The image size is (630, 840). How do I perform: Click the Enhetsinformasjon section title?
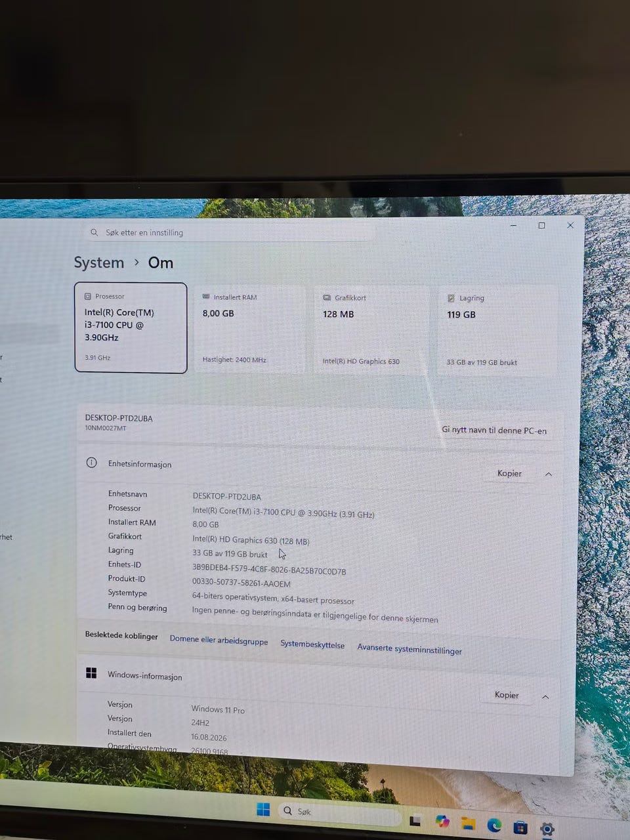tap(140, 464)
